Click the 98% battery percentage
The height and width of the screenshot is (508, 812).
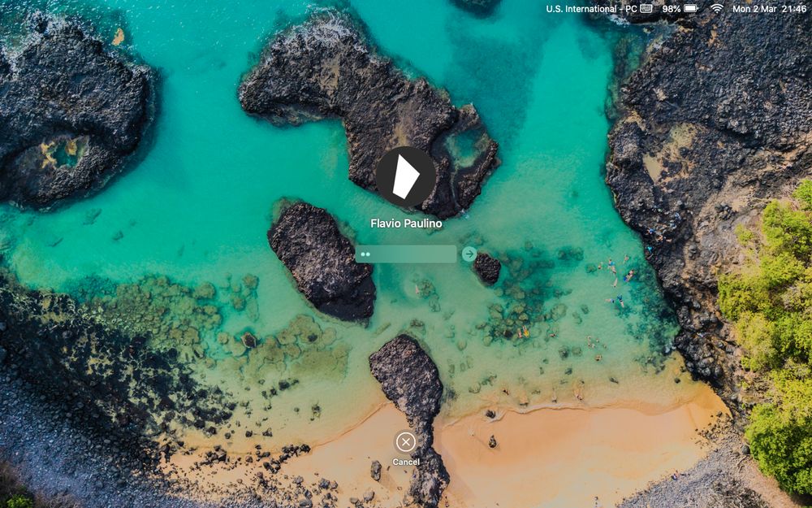pos(672,9)
